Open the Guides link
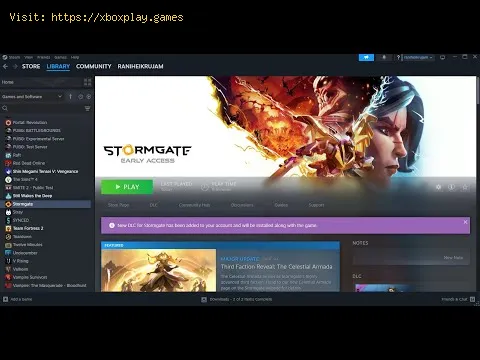Screen dimensions: 480x360 [x=281, y=205]
